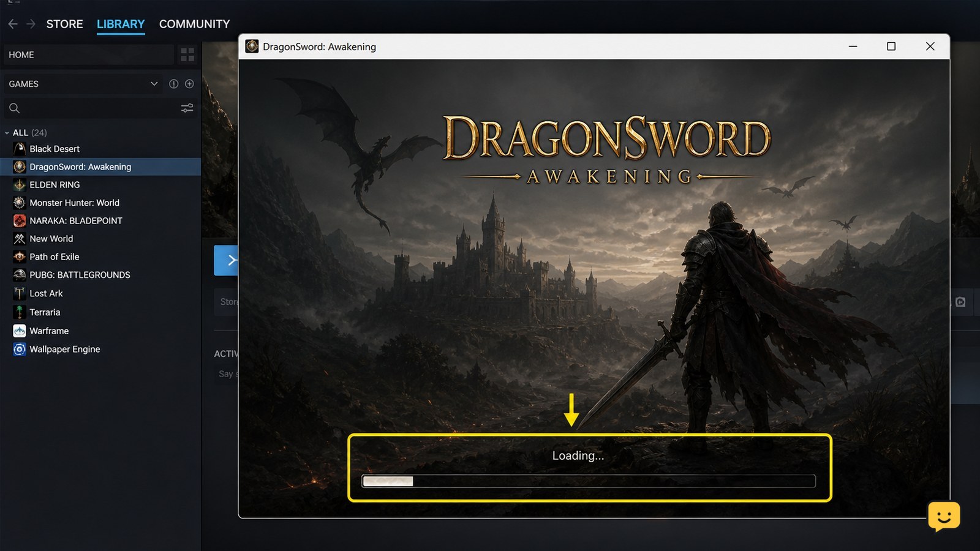Open the yellow chat smiley widget
980x551 pixels.
tap(944, 516)
